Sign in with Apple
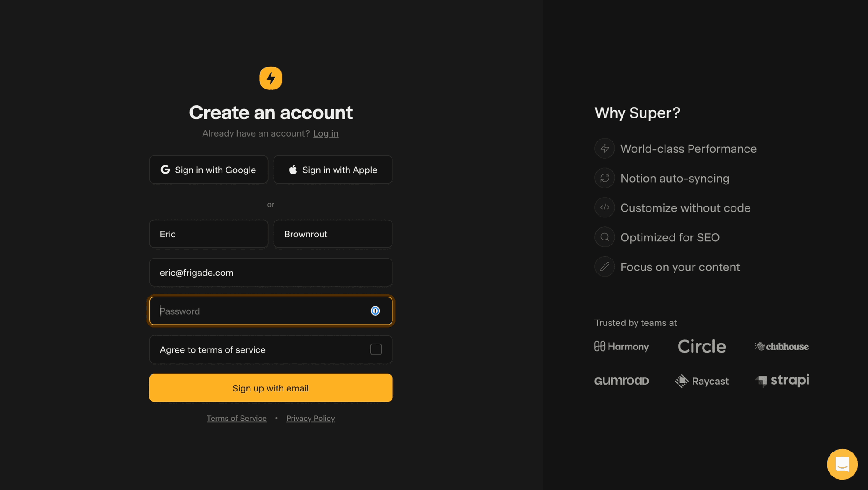 (333, 170)
